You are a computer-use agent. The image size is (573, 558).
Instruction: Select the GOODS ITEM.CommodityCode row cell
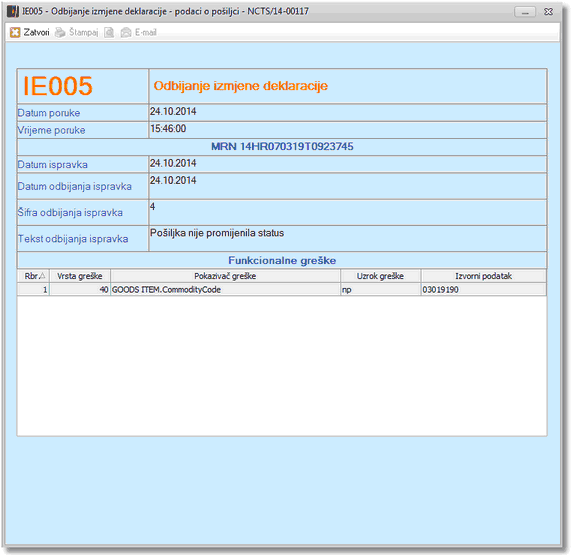pos(225,289)
